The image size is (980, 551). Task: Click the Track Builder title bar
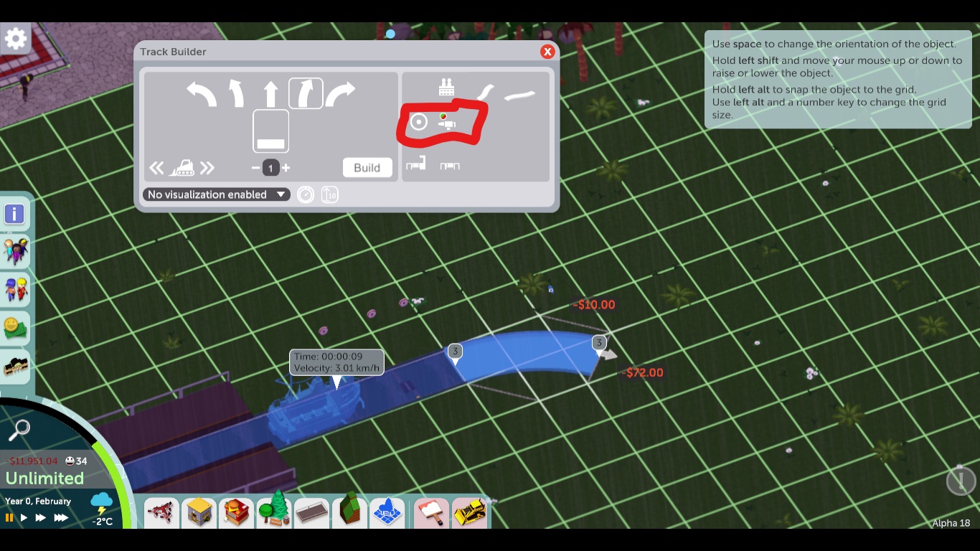[347, 52]
